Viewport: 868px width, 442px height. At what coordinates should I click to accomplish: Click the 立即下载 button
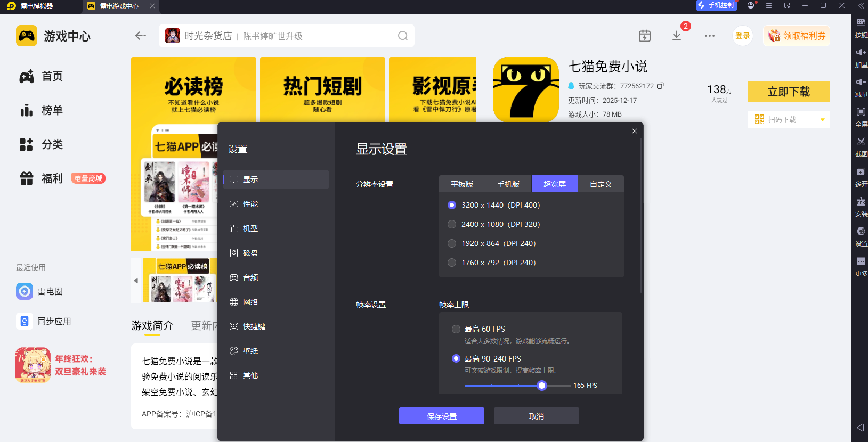789,92
